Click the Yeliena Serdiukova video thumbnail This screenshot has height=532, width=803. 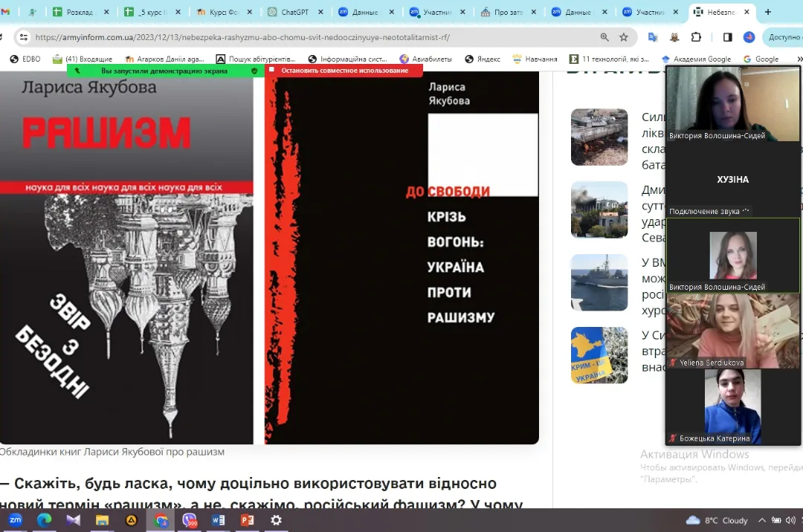point(732,331)
